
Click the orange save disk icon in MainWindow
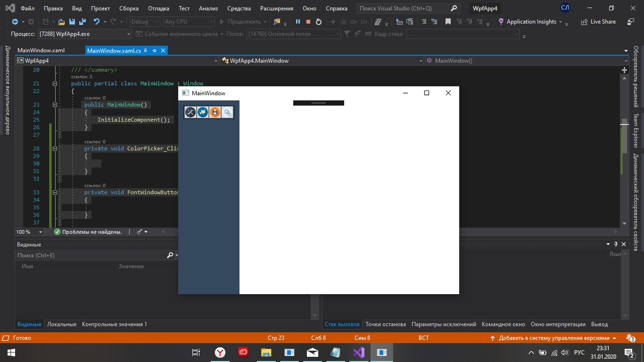[x=215, y=112]
